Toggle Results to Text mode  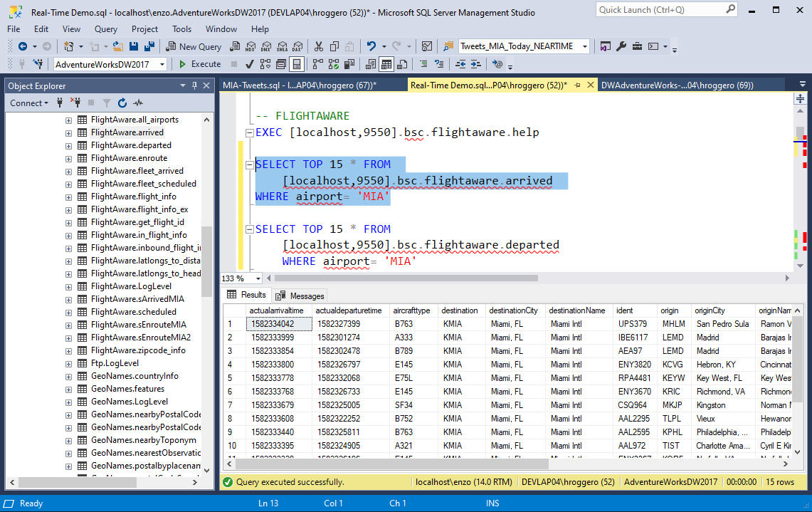pos(371,64)
